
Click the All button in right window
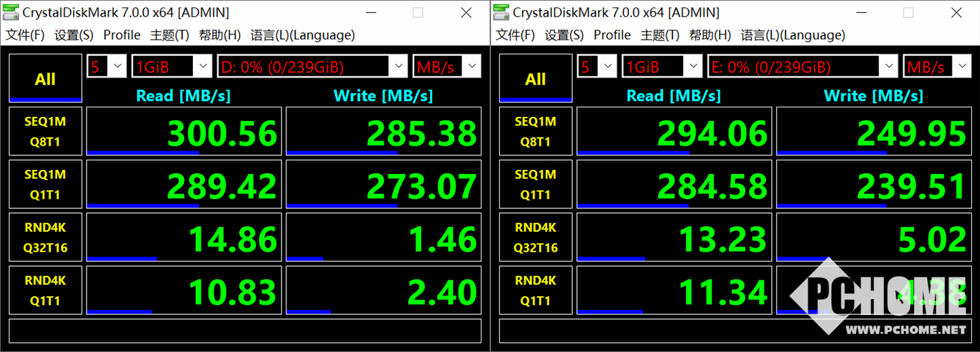pyautogui.click(x=536, y=78)
